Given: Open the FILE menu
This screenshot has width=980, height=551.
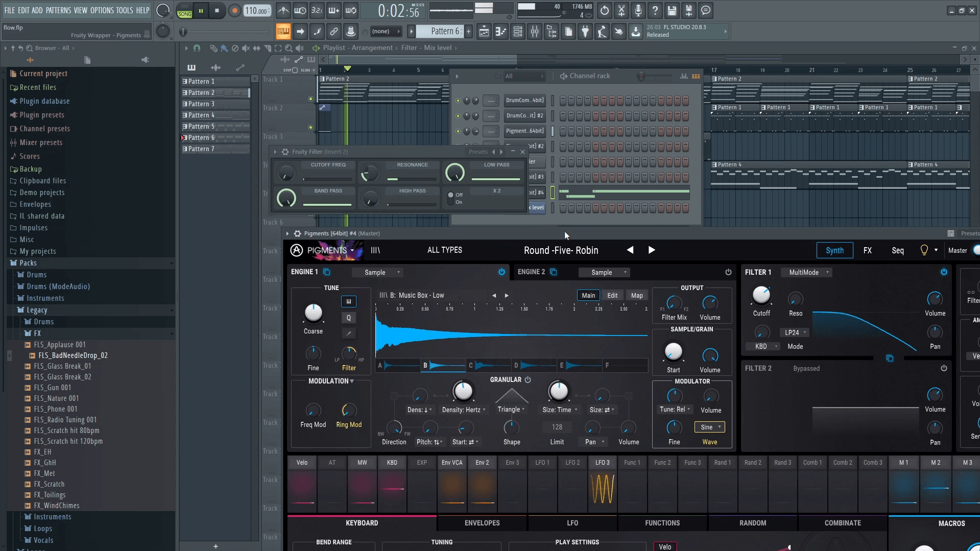Looking at the screenshot, I should point(10,10).
